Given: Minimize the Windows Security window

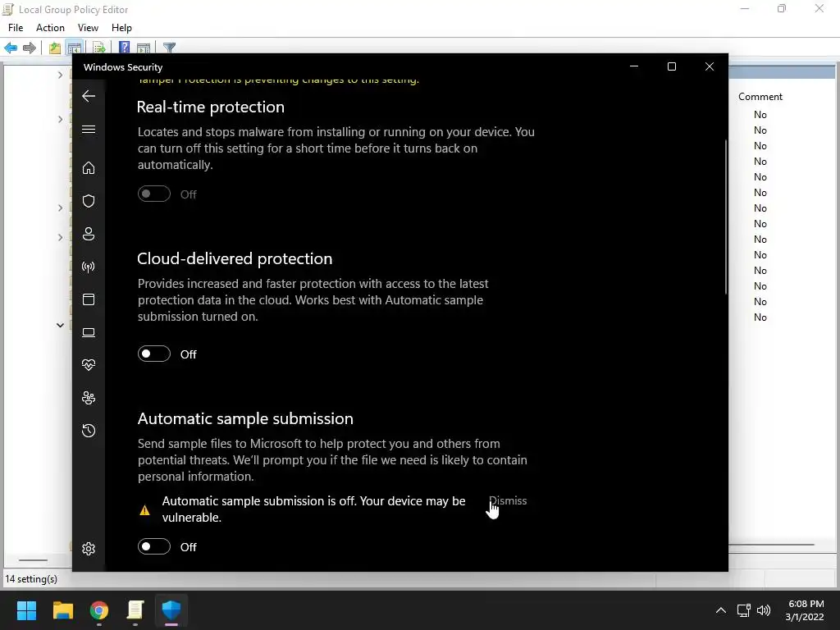Looking at the screenshot, I should click(634, 66).
